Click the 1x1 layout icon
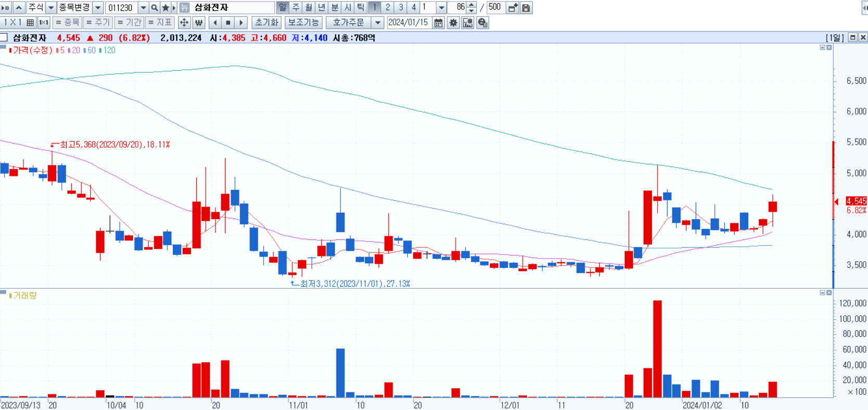The width and height of the screenshot is (868, 410). click(x=43, y=22)
